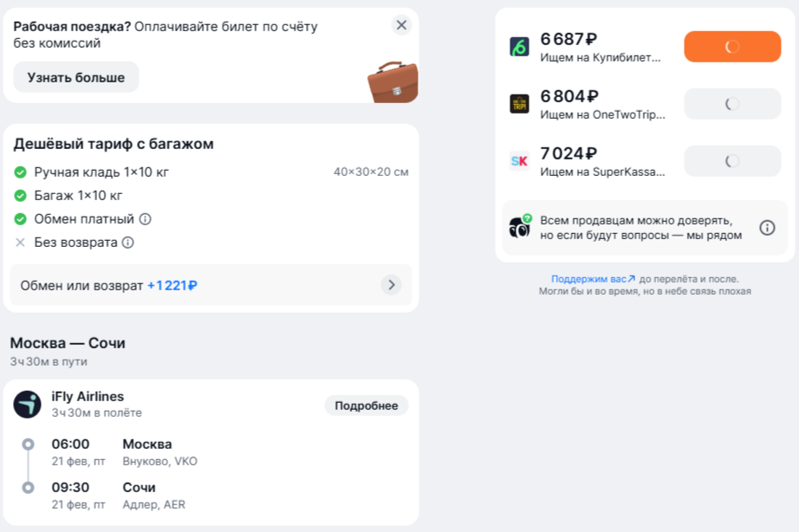Image resolution: width=799 pixels, height=532 pixels.
Task: Click the iFly Airlines logo
Action: (27, 404)
